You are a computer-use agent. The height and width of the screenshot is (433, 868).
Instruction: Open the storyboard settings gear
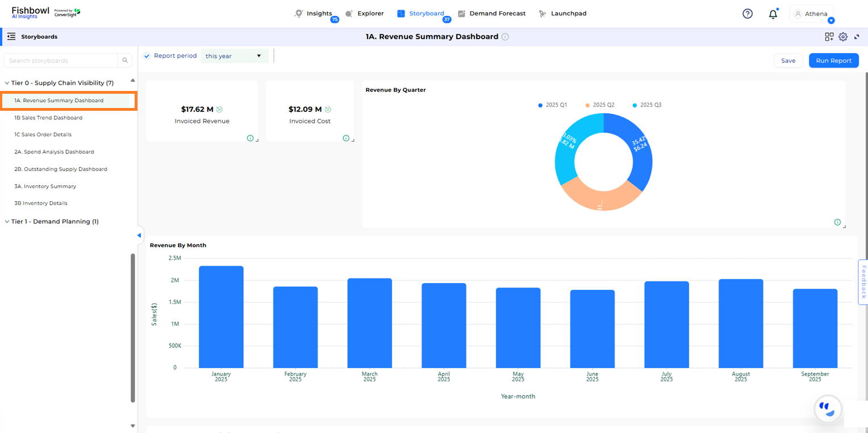(x=843, y=36)
